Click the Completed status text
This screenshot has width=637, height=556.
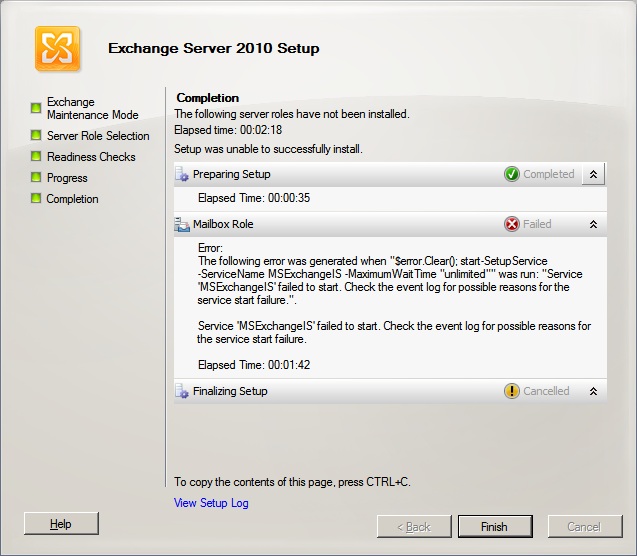[x=548, y=174]
